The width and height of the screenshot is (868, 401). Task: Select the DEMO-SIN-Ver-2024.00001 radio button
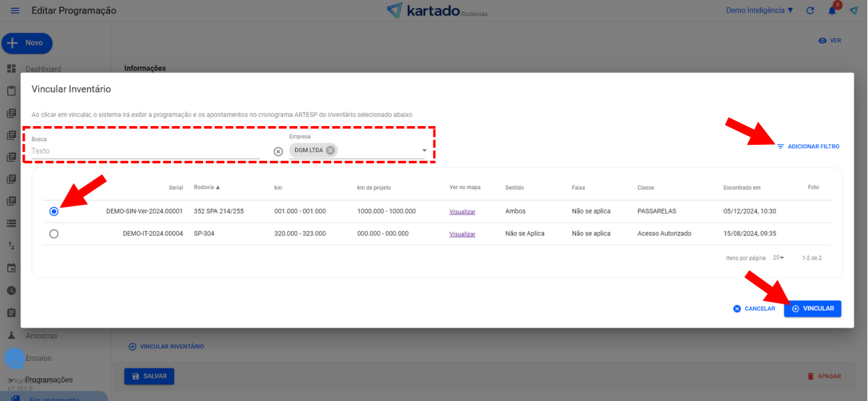pyautogui.click(x=54, y=212)
